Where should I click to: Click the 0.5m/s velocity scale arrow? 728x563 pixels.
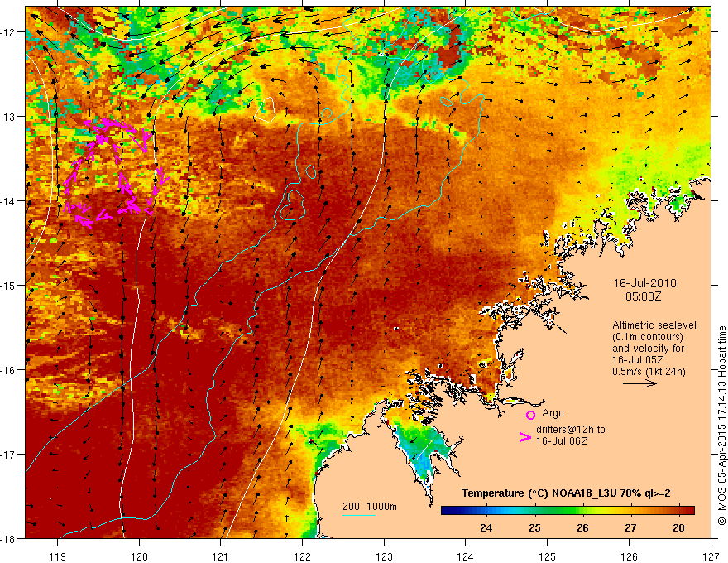(x=639, y=383)
